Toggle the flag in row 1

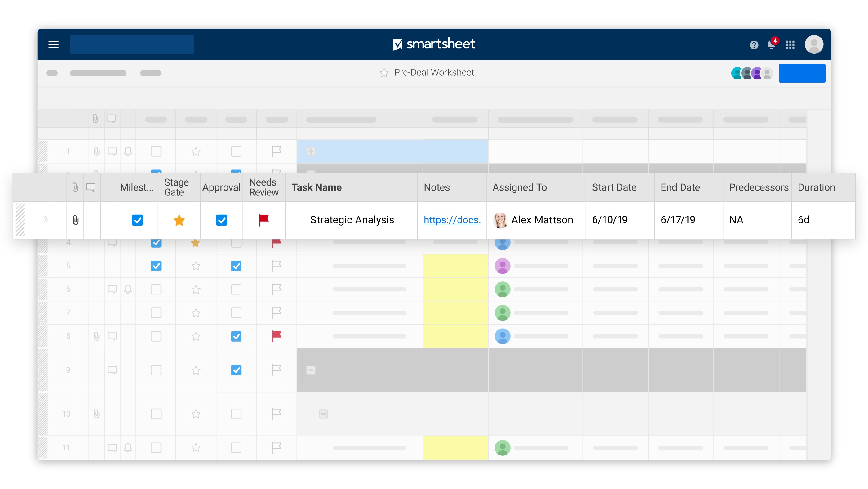click(x=276, y=151)
